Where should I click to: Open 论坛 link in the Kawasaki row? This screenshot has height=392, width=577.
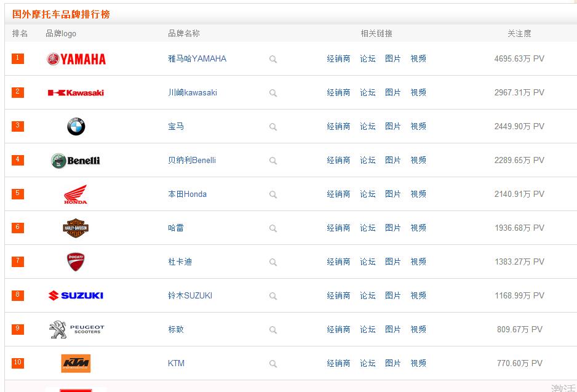[x=368, y=93]
